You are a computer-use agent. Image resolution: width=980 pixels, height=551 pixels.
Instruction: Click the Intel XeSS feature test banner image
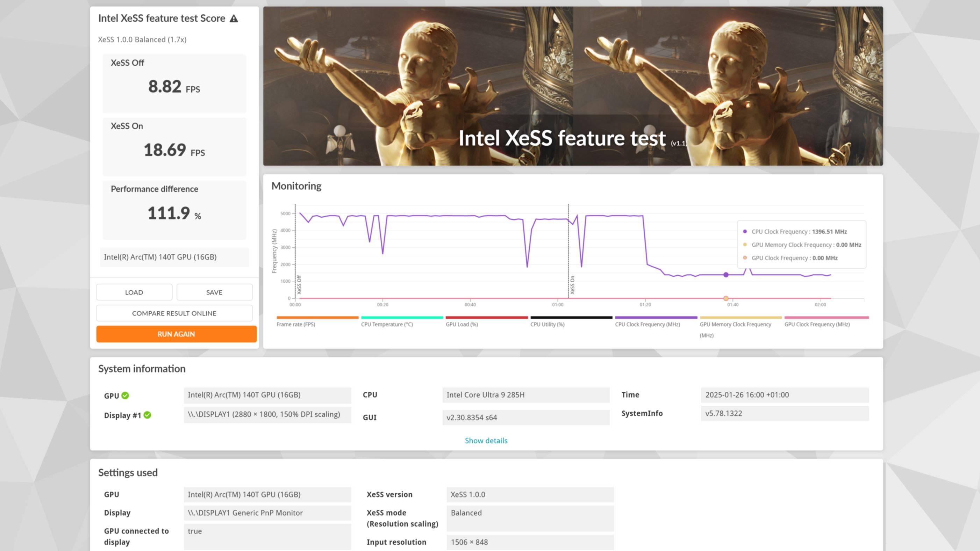[573, 86]
